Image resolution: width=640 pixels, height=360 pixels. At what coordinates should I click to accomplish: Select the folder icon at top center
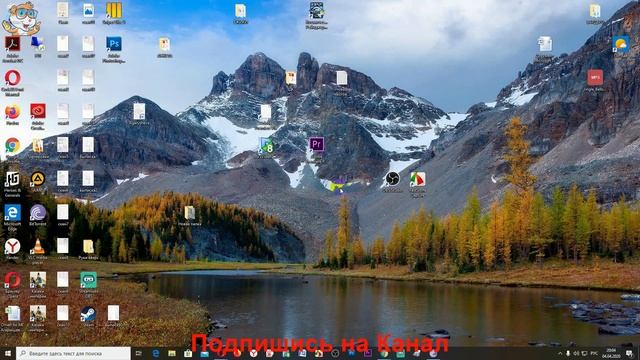tap(240, 10)
